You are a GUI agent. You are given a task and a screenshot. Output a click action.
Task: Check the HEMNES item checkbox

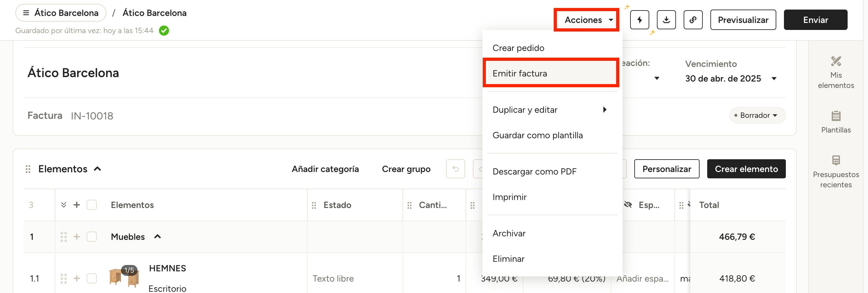coord(92,278)
